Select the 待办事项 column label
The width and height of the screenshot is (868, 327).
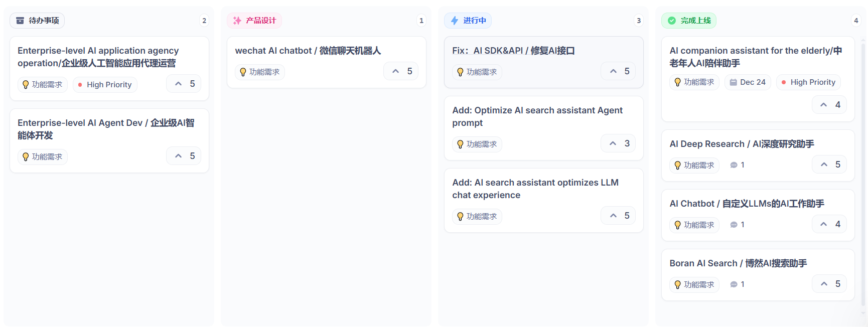click(44, 21)
